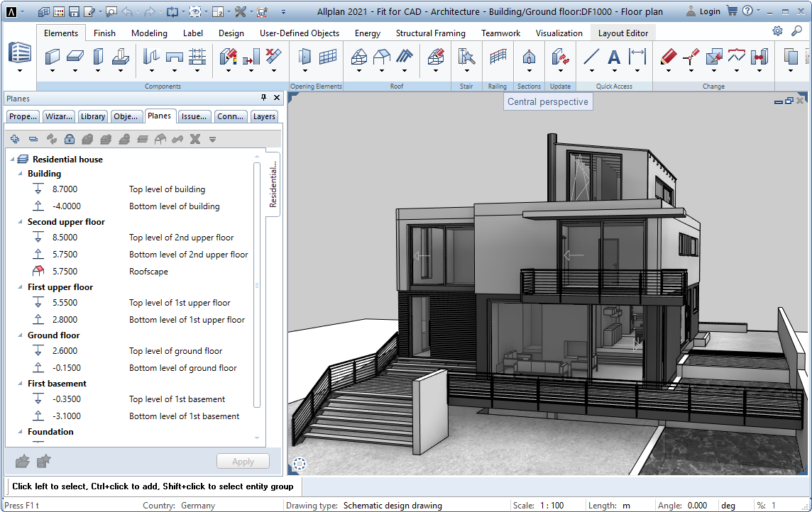Toggle the lock icon in Planes toolbar
The image size is (812, 512).
[70, 139]
